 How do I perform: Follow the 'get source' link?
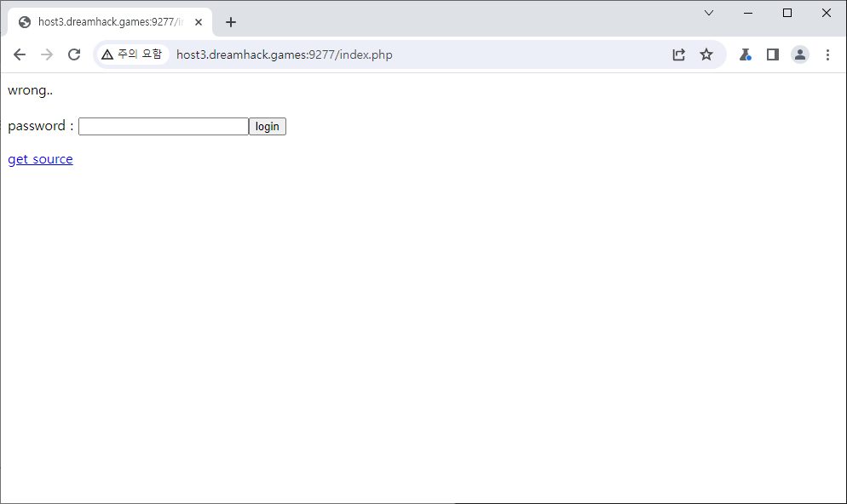pos(40,159)
